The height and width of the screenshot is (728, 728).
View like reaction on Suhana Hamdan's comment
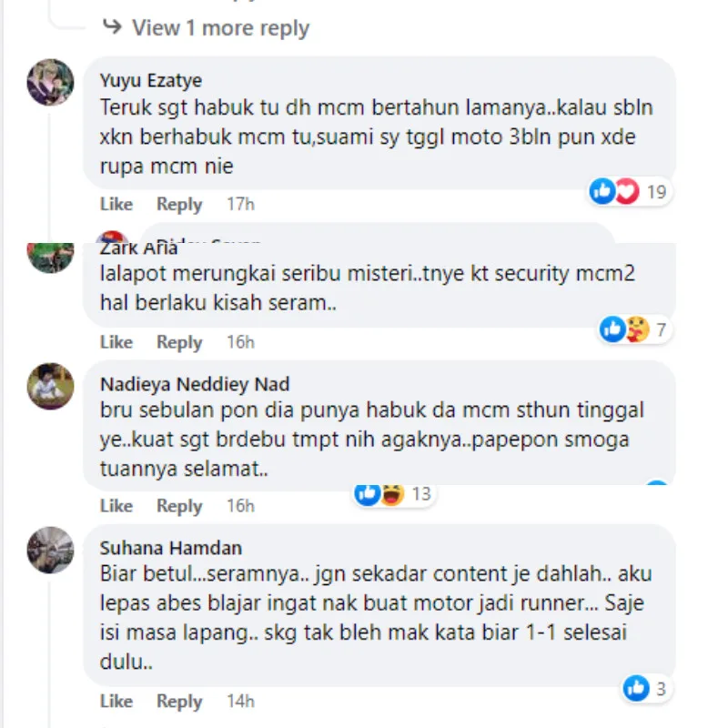click(646, 689)
